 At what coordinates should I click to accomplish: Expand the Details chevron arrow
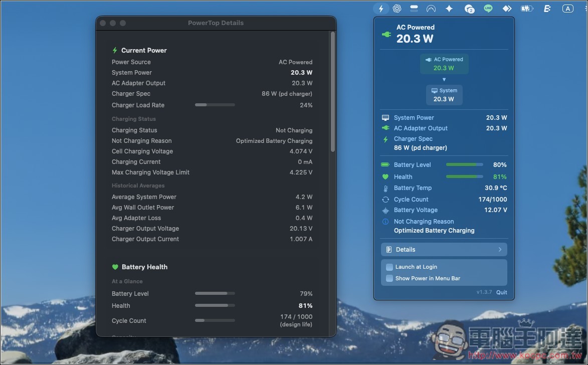(x=500, y=250)
